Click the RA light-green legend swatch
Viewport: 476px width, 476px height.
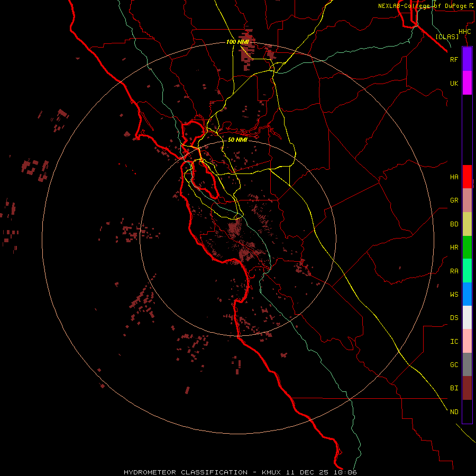pyautogui.click(x=467, y=271)
